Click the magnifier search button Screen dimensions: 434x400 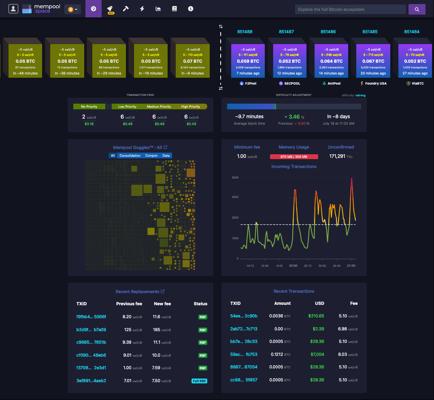coord(417,9)
